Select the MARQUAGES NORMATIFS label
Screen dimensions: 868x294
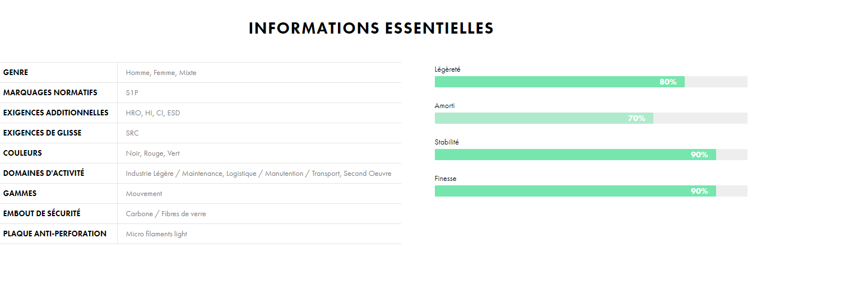coord(50,93)
